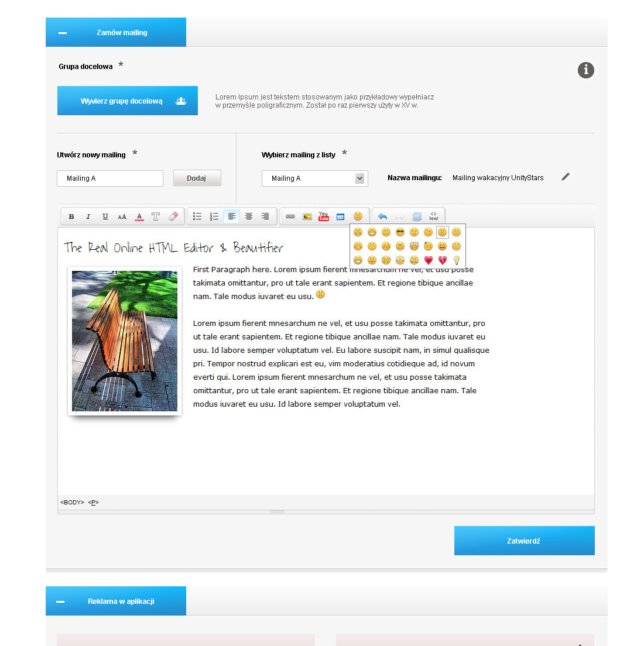Image resolution: width=644 pixels, height=646 pixels.
Task: Collapse the Reklama w aplikacji section
Action: (60, 602)
